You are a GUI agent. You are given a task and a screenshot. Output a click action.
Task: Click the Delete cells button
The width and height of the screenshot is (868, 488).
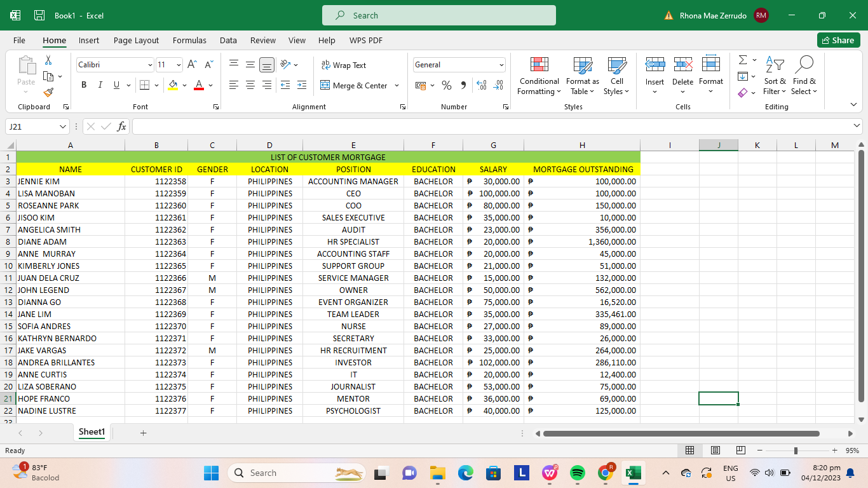[x=682, y=76]
